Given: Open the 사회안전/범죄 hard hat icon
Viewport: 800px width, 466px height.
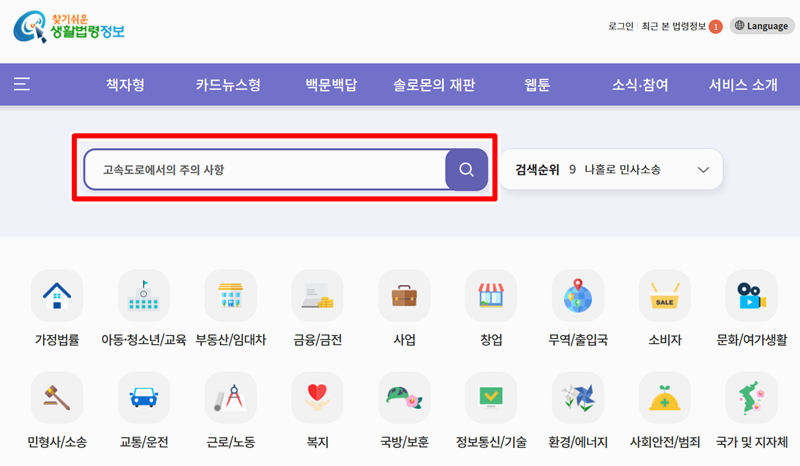Looking at the screenshot, I should coord(664,398).
